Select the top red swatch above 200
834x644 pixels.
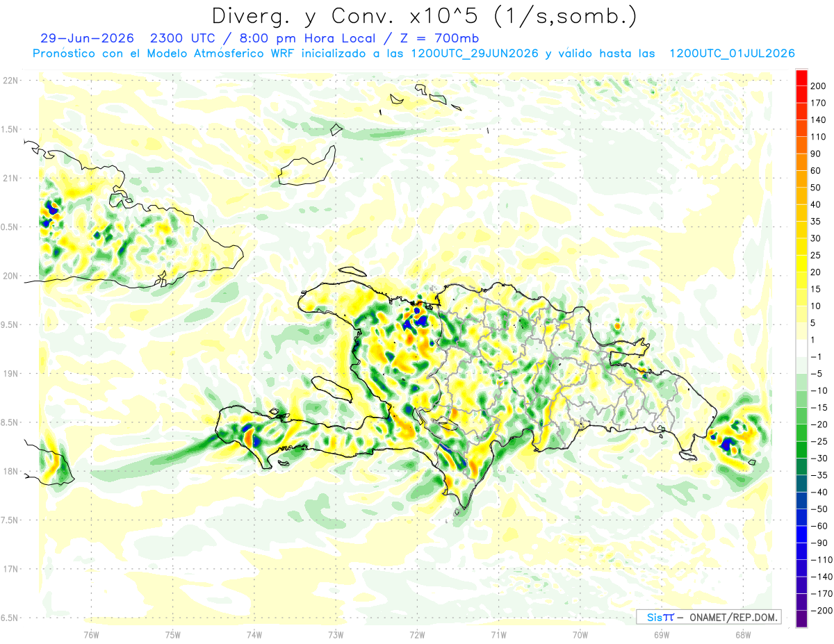[x=802, y=77]
